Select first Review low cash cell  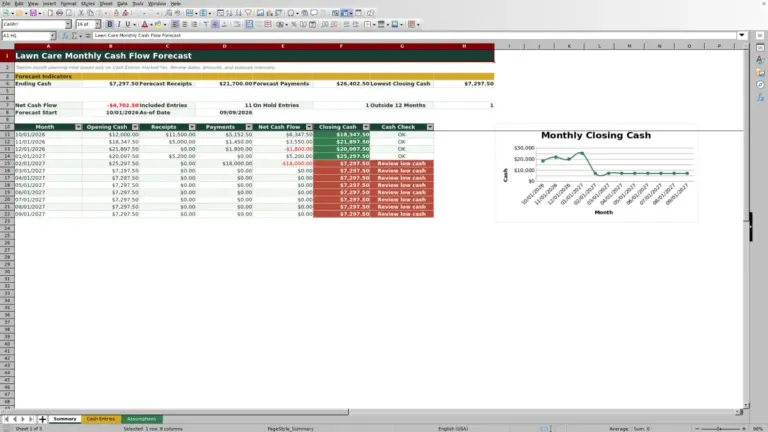[402, 164]
